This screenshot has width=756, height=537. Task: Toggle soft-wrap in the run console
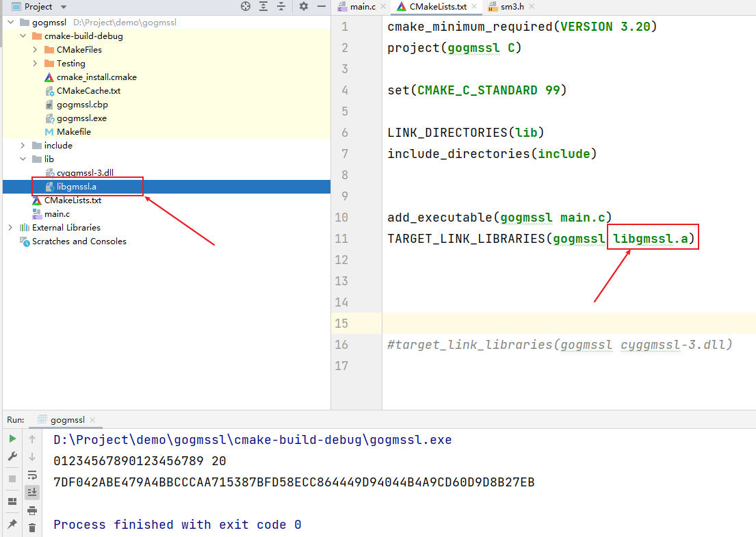tap(31, 474)
